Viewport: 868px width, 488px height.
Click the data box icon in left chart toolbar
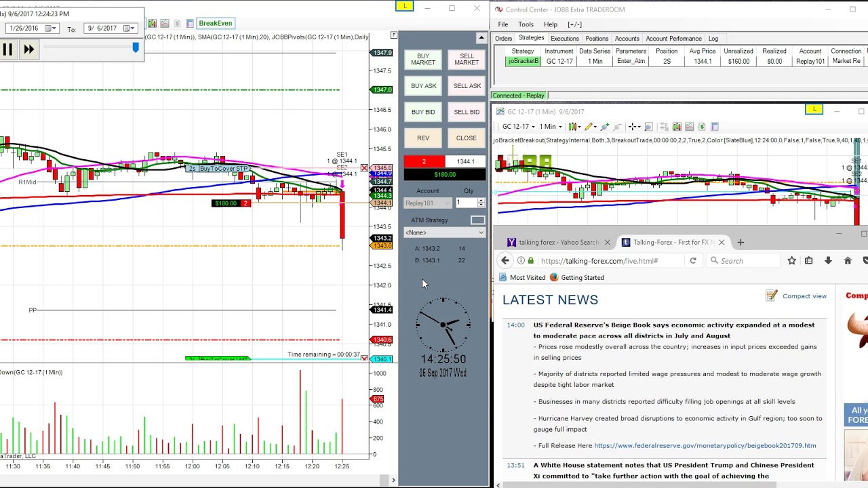[x=165, y=23]
